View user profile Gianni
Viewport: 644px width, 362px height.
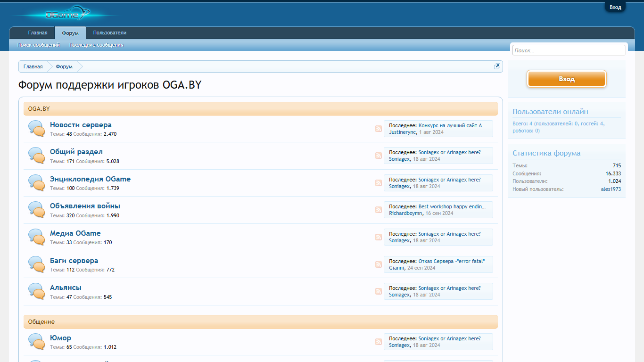click(396, 268)
